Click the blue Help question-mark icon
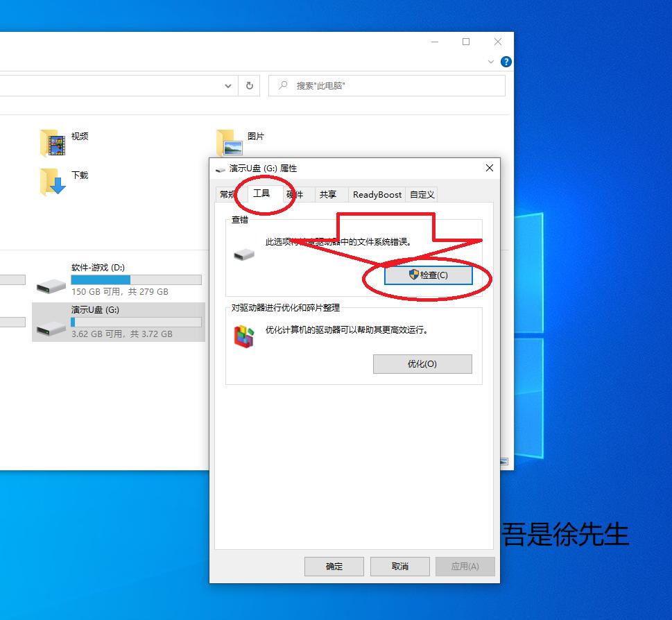 [506, 62]
